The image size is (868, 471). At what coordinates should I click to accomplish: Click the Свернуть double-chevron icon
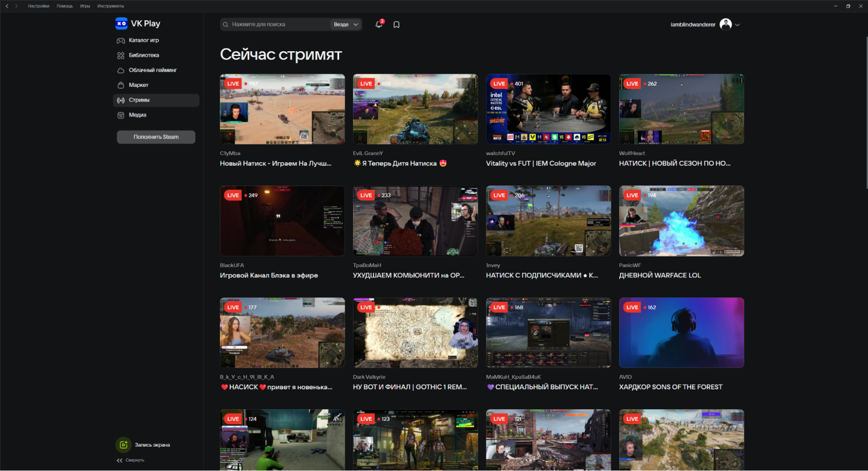click(119, 460)
